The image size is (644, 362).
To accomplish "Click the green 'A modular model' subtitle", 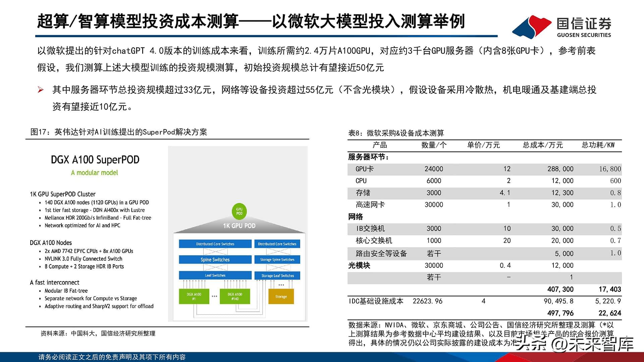I will pyautogui.click(x=95, y=173).
